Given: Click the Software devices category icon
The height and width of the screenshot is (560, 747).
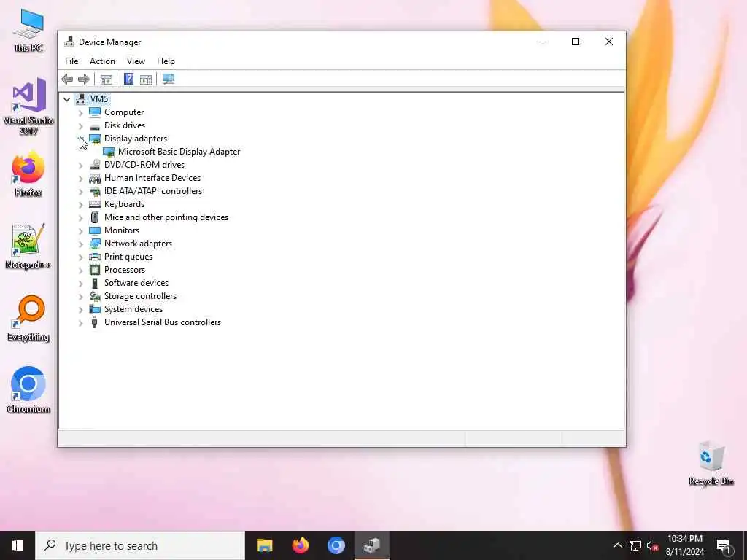Looking at the screenshot, I should (95, 283).
